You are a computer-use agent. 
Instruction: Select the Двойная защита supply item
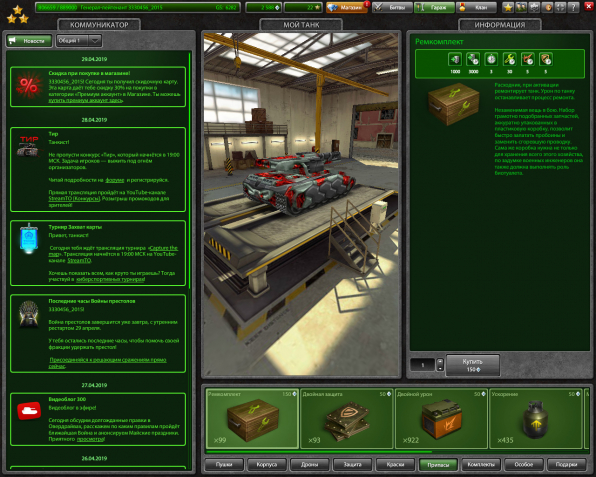[346, 418]
